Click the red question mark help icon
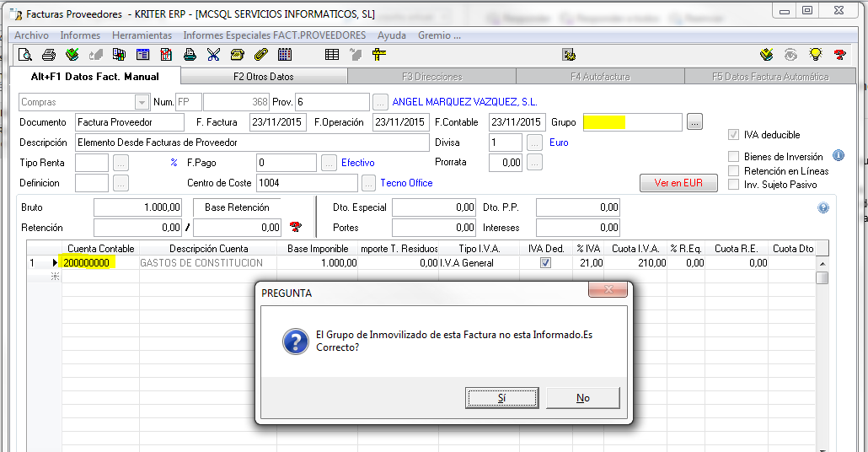This screenshot has width=868, height=452. pyautogui.click(x=839, y=55)
